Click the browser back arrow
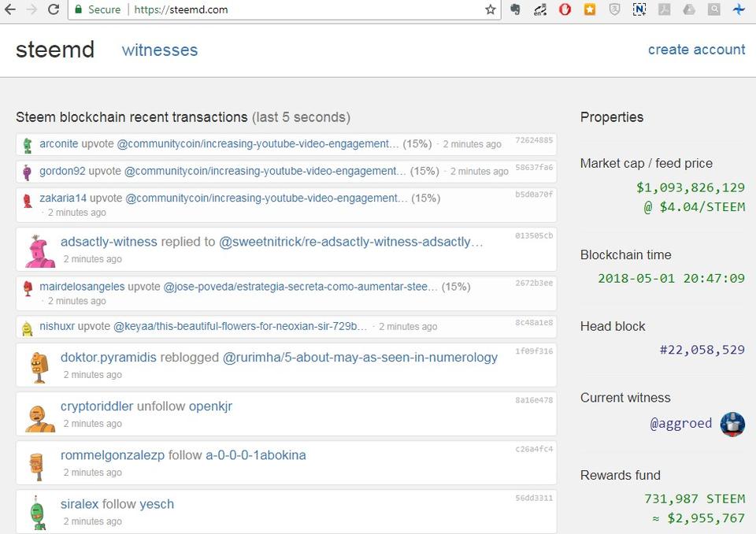 11,9
